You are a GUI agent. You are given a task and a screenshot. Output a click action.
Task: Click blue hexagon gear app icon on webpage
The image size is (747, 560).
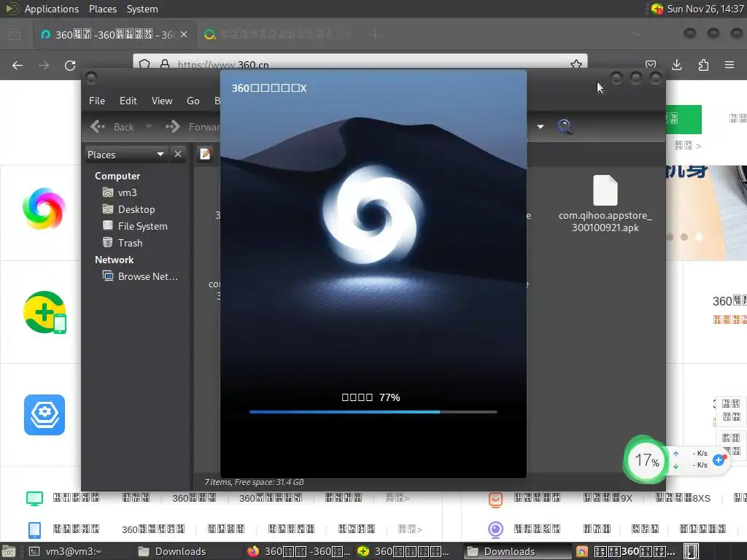[x=44, y=415]
